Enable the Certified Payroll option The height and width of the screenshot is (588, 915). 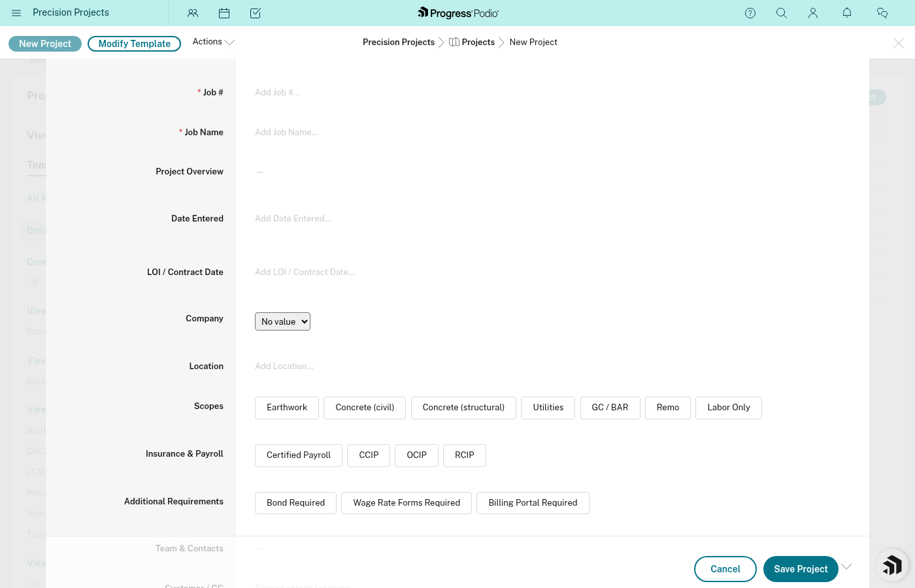299,455
